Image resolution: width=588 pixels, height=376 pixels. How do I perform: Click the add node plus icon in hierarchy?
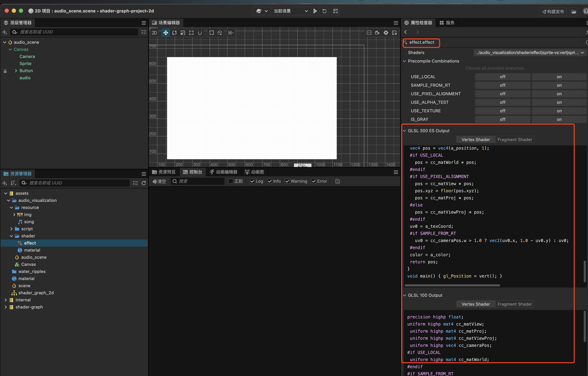5,32
